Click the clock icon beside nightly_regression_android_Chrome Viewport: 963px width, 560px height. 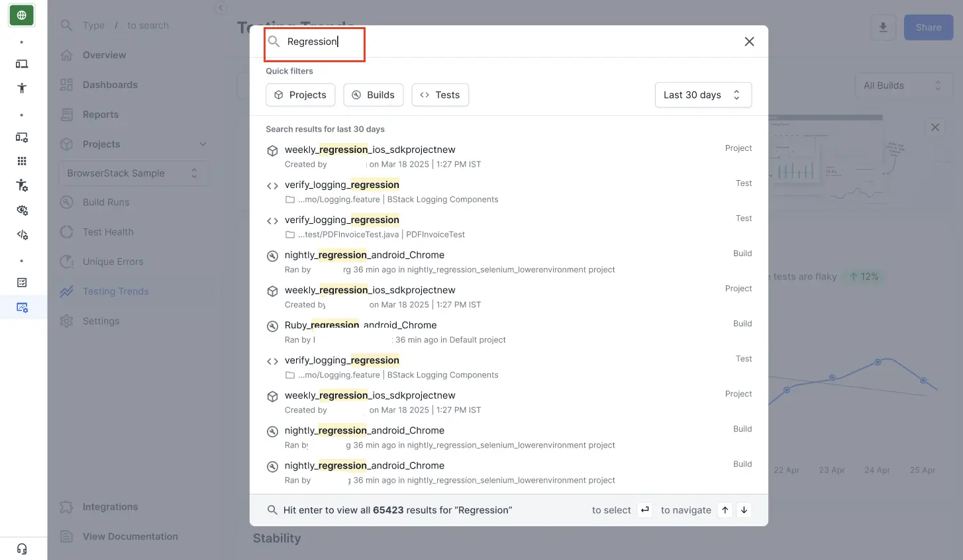click(x=272, y=256)
